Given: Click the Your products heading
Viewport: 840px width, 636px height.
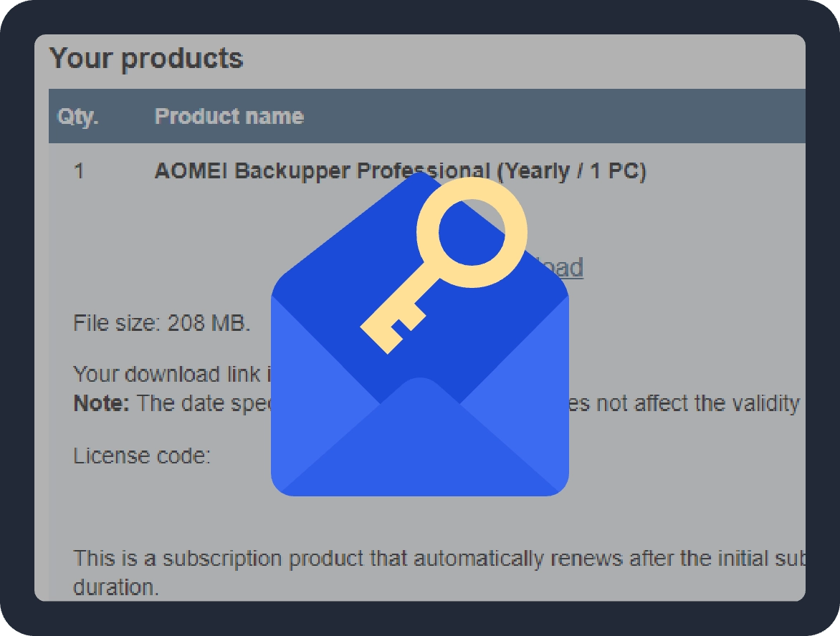Looking at the screenshot, I should [x=146, y=58].
